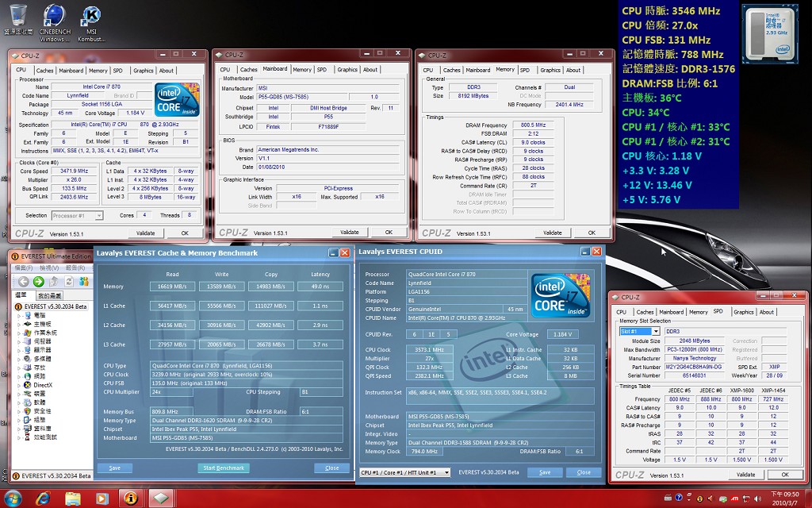Click Validate in the CPU-Z Memory window
The width and height of the screenshot is (812, 508).
click(x=553, y=233)
